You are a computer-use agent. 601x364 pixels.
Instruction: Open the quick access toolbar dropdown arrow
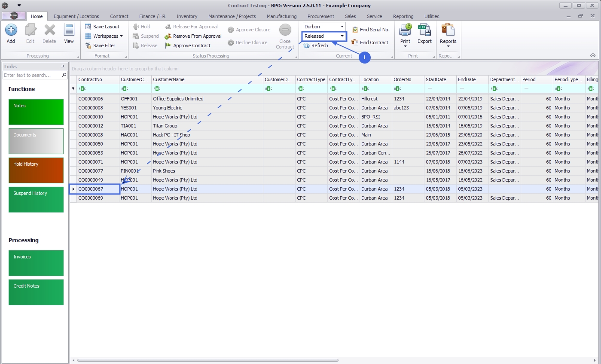(19, 6)
